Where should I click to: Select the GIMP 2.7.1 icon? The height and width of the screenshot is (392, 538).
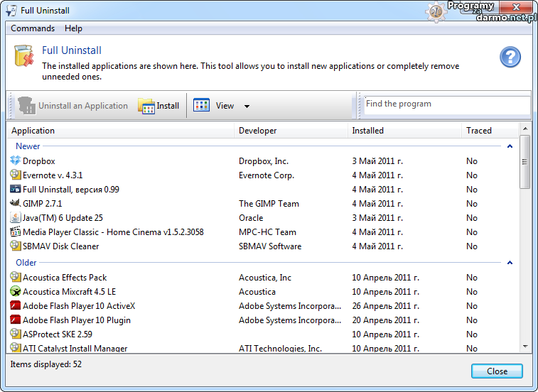point(16,204)
